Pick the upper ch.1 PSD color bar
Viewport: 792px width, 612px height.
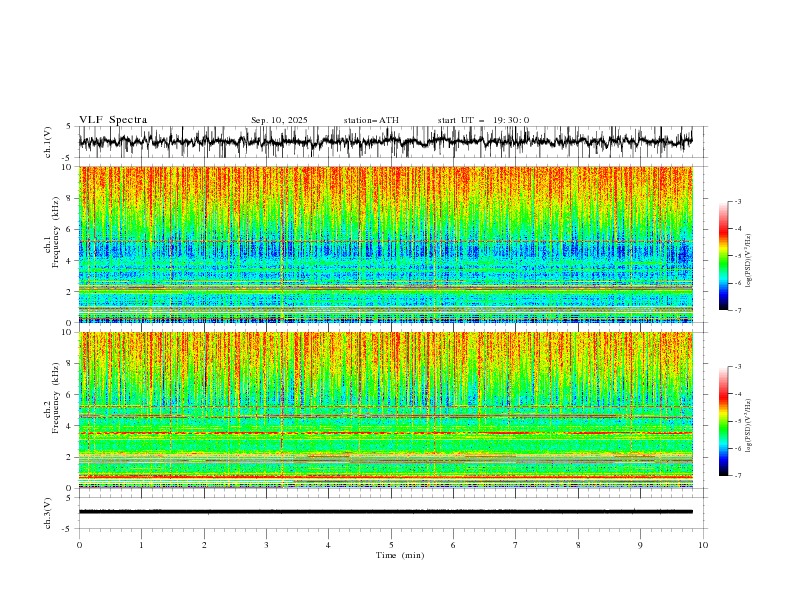[723, 256]
